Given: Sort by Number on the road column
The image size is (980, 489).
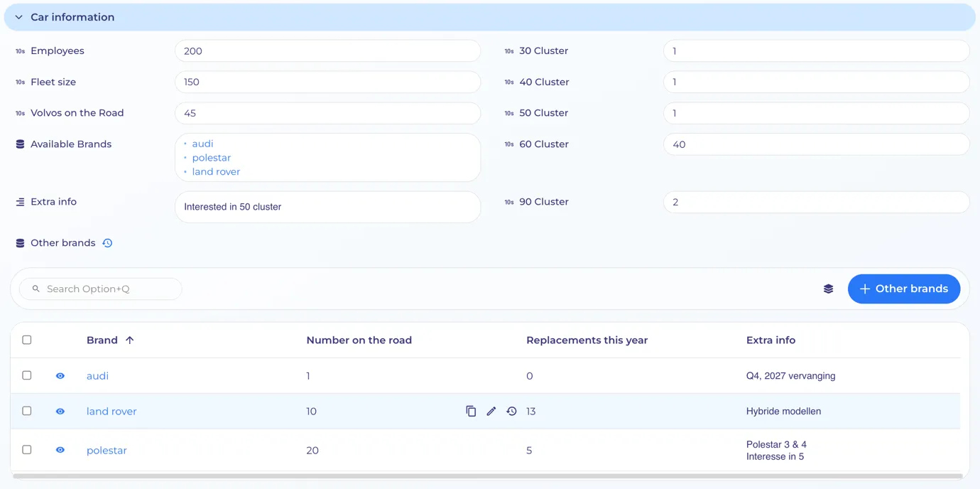Looking at the screenshot, I should coord(359,340).
